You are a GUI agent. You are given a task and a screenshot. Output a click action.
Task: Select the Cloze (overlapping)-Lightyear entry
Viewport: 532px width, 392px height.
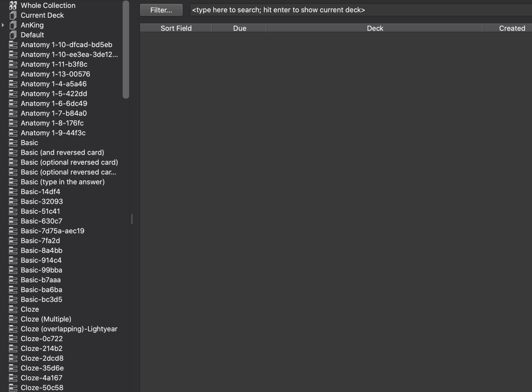tap(69, 329)
